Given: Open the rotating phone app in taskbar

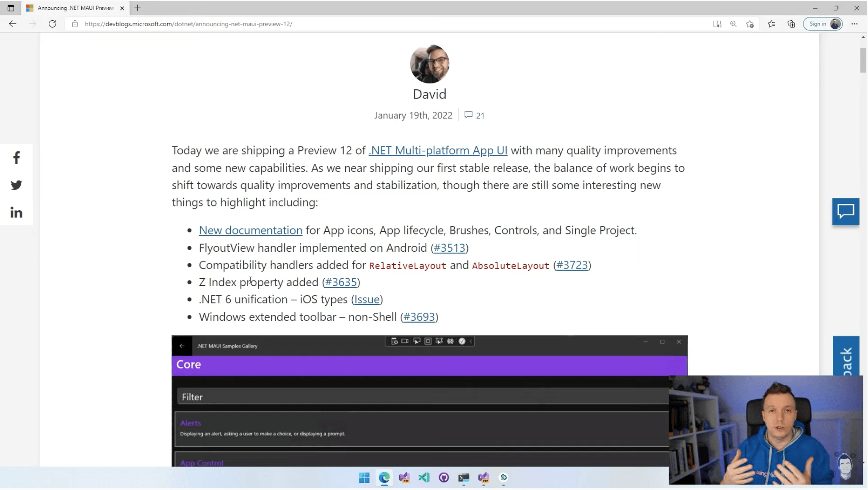Looking at the screenshot, I should (503, 478).
